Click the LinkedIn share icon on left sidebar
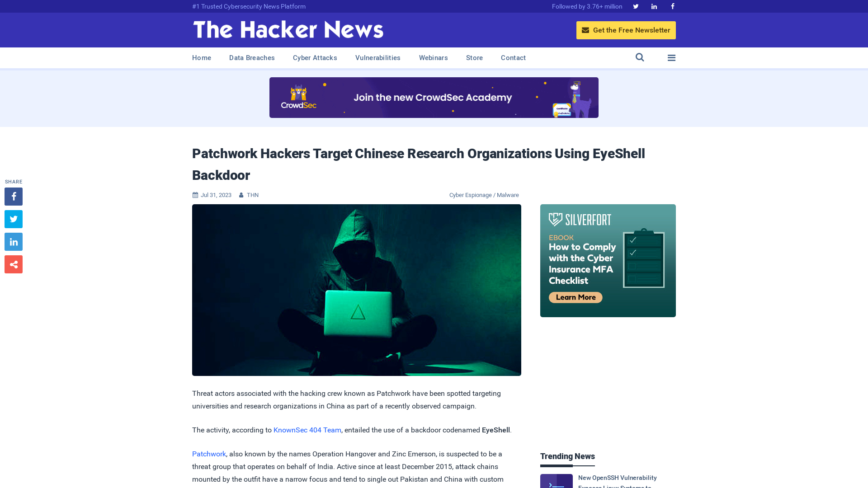Image resolution: width=868 pixels, height=488 pixels. (13, 241)
